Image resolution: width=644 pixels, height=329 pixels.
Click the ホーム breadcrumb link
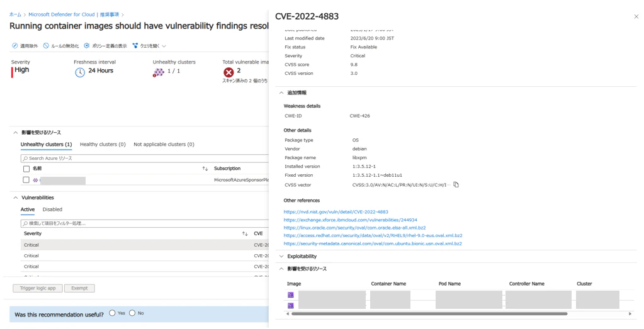(15, 14)
